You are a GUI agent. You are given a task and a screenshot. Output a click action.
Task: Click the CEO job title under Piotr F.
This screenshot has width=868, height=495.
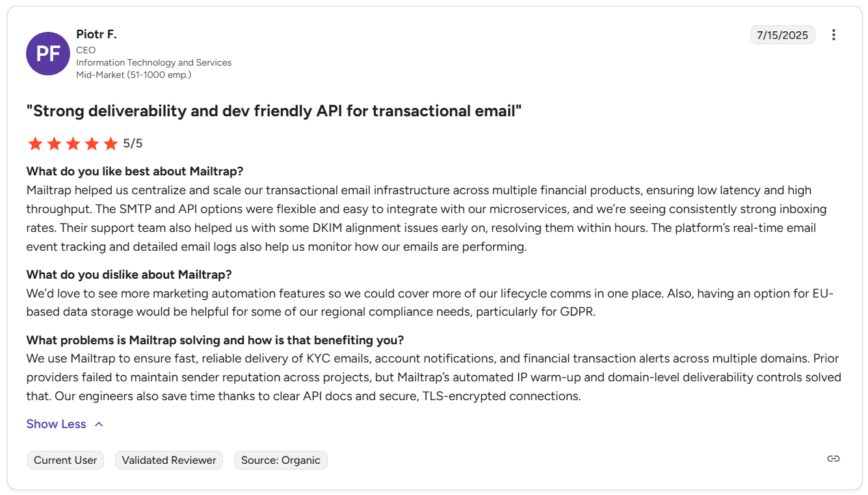click(x=85, y=49)
